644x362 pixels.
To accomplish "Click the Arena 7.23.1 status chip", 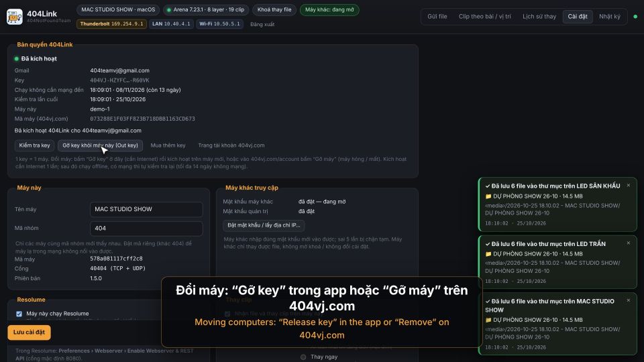I will point(206,9).
